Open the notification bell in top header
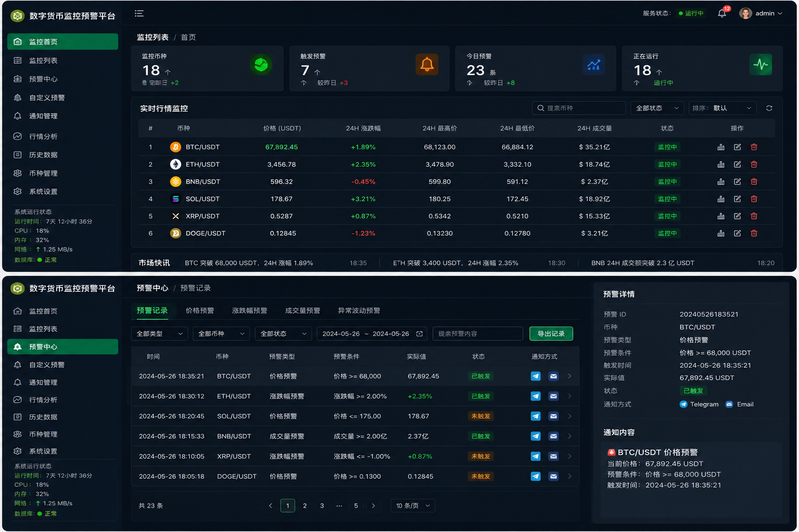Image resolution: width=799 pixels, height=532 pixels. pyautogui.click(x=722, y=13)
